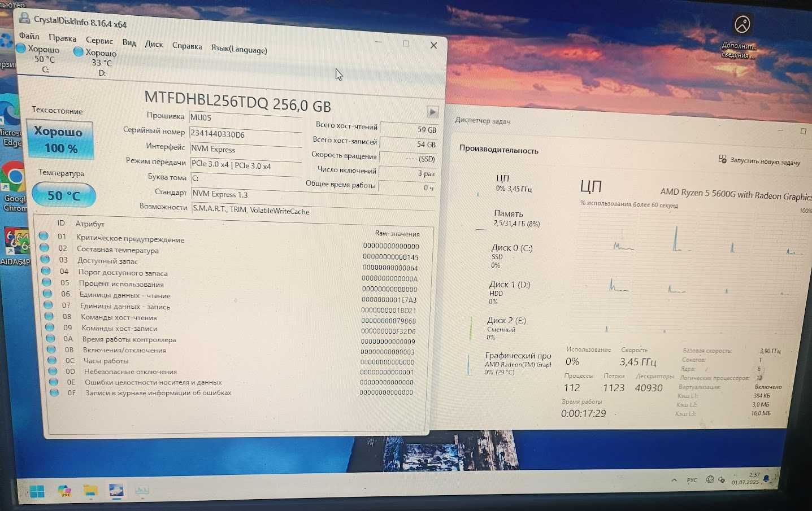The image size is (812, 511).
Task: Open File Explorer from the taskbar
Action: pos(90,491)
